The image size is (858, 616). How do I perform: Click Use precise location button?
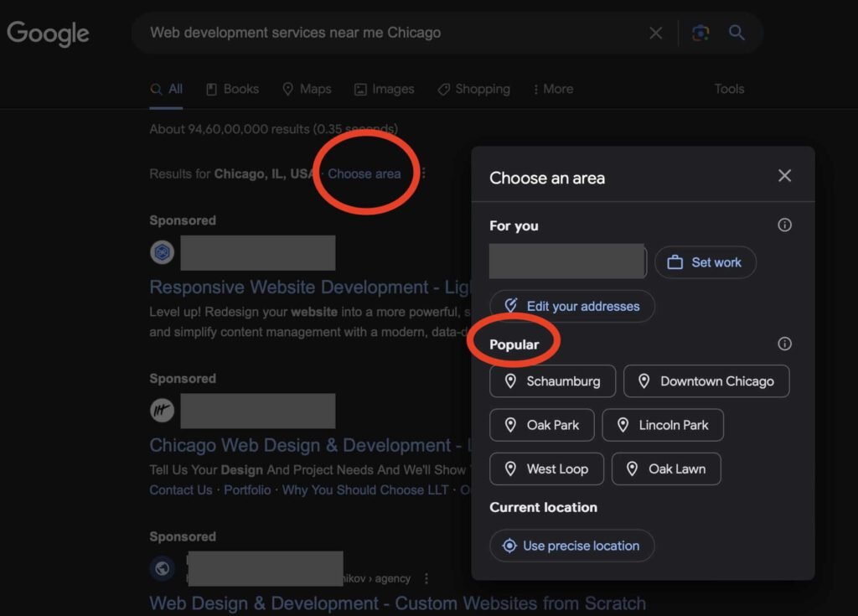[571, 546]
